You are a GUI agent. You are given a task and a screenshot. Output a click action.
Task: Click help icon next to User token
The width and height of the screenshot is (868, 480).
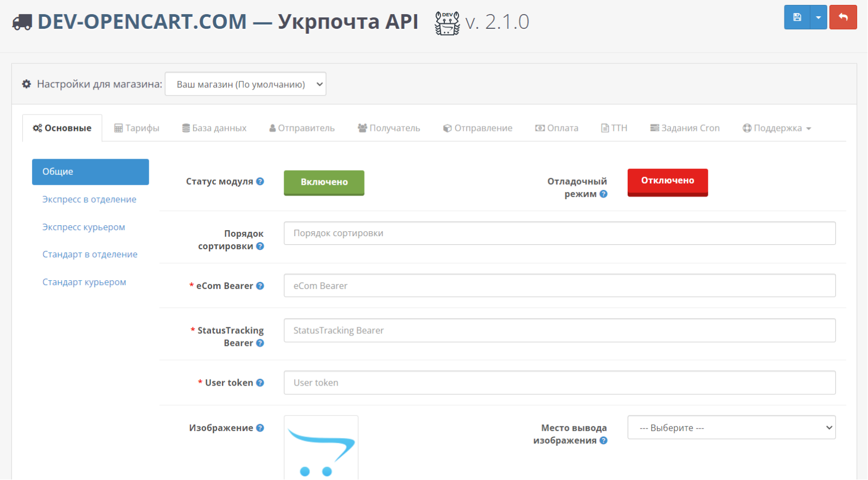(x=260, y=383)
